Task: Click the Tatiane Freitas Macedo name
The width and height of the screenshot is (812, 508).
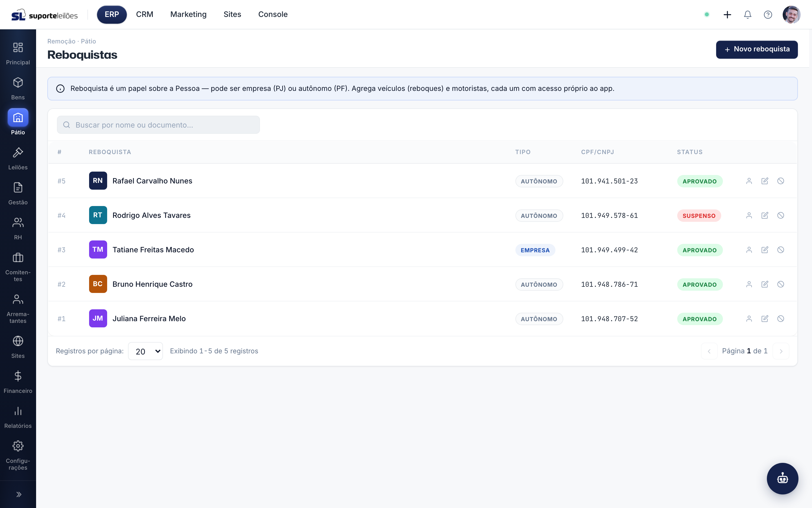Action: pyautogui.click(x=153, y=250)
